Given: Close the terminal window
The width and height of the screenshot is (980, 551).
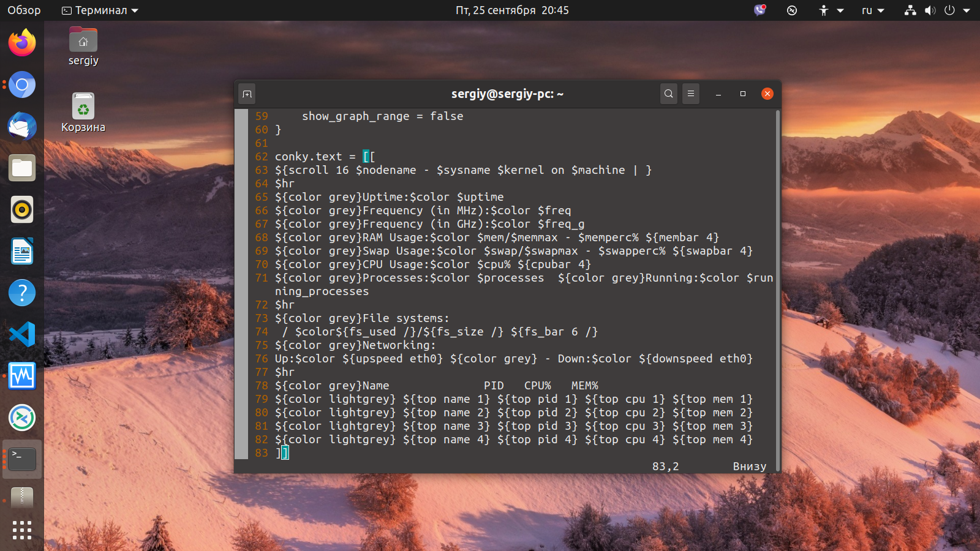Looking at the screenshot, I should click(x=767, y=94).
